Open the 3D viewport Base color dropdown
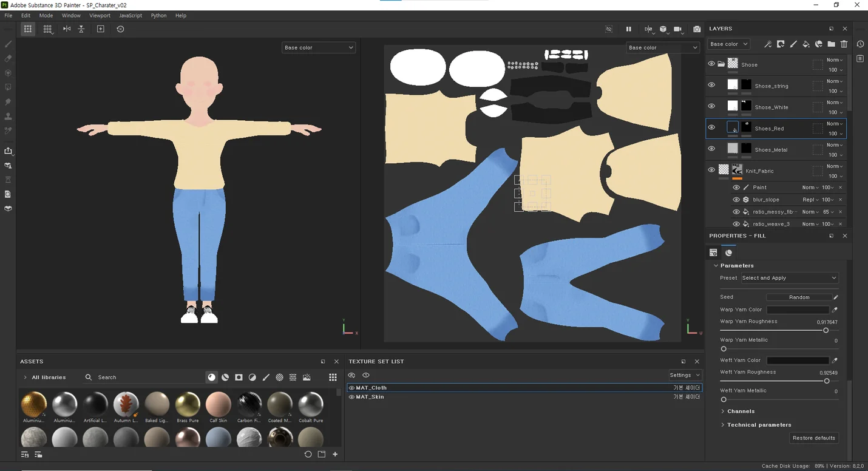This screenshot has height=471, width=868. [x=319, y=47]
